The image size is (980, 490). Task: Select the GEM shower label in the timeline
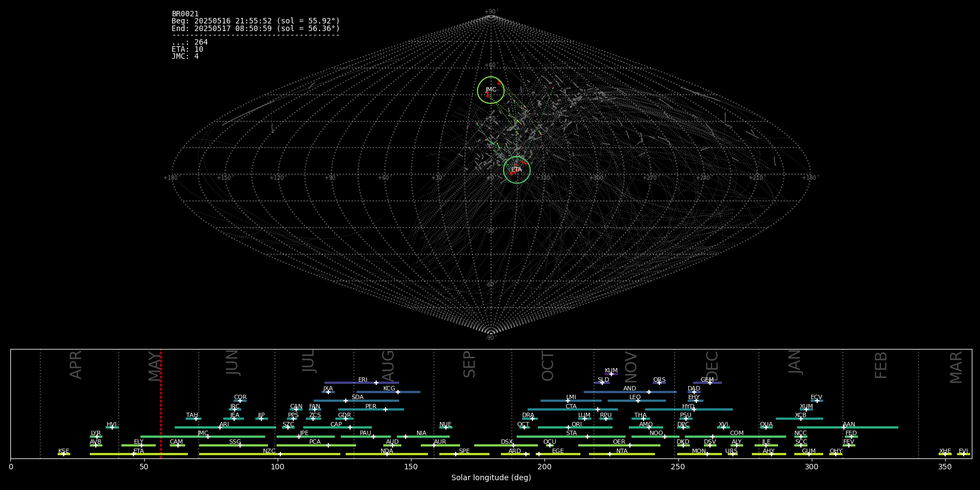point(707,380)
